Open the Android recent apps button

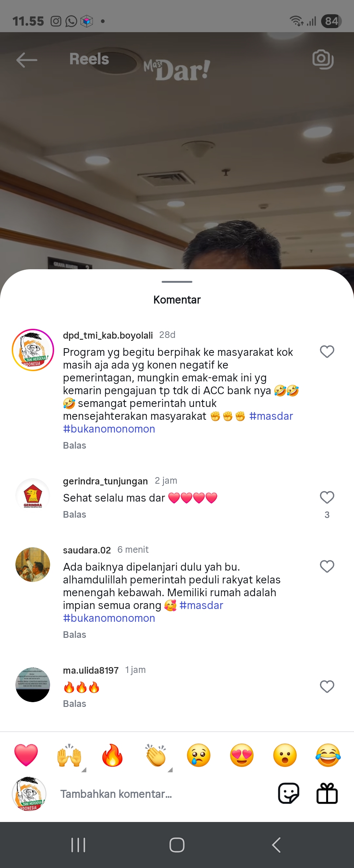click(78, 845)
